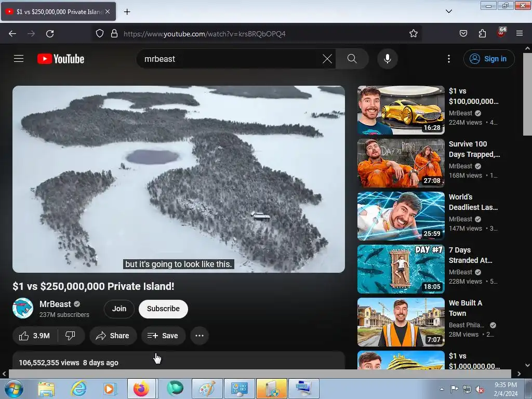Bookmark this page with the star
Image resolution: width=532 pixels, height=399 pixels.
(x=413, y=34)
